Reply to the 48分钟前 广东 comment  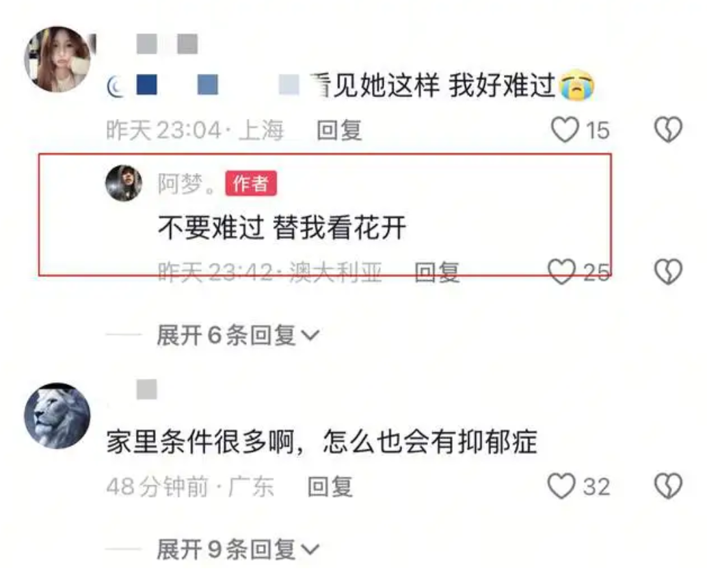[x=330, y=487]
